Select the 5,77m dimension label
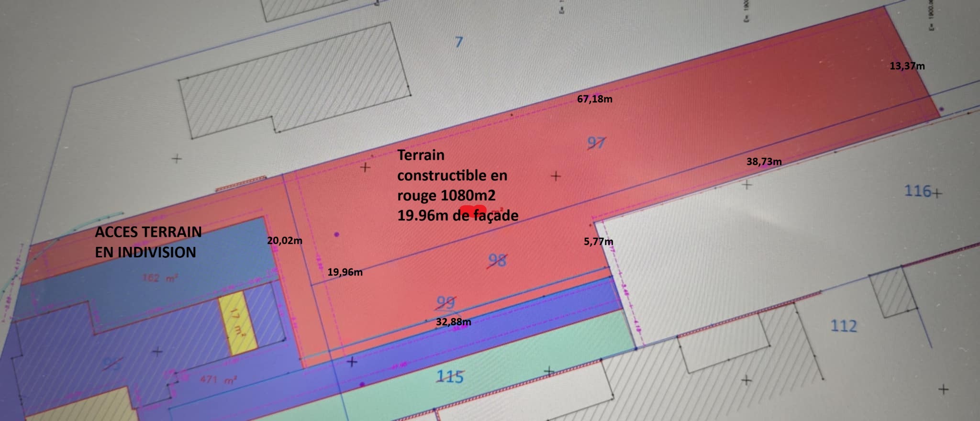 pyautogui.click(x=598, y=242)
